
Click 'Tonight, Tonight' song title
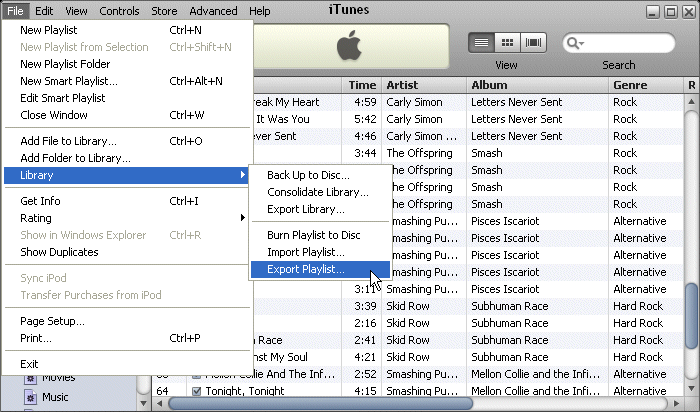[x=245, y=391]
